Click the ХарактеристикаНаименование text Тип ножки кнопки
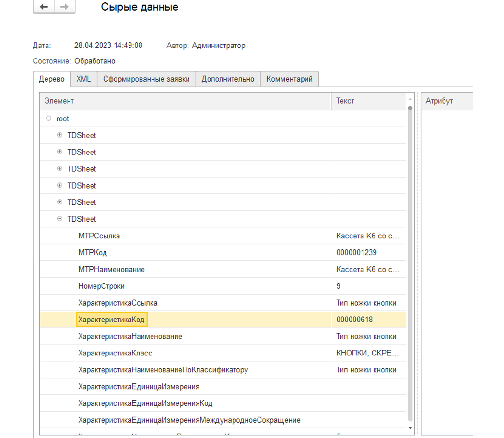This screenshot has height=438, width=504. coord(366,336)
